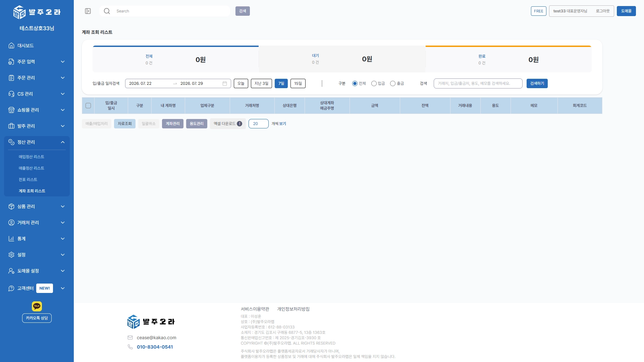Switch to the 대기 summary tab
The width and height of the screenshot is (644, 362).
pyautogui.click(x=342, y=59)
